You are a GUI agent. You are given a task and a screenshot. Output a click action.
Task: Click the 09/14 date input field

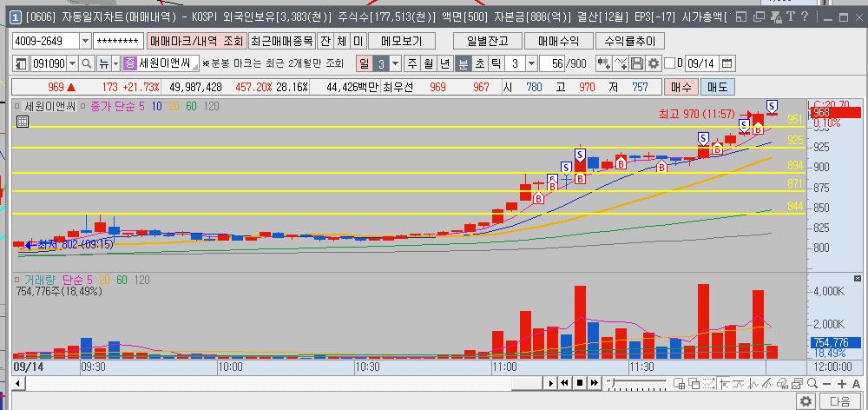click(701, 63)
